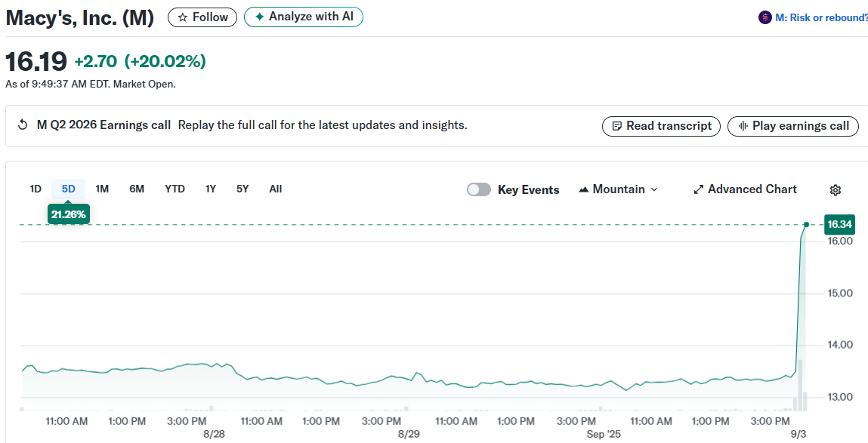Image resolution: width=868 pixels, height=443 pixels.
Task: Switch chart to 1Y range
Action: (x=210, y=189)
